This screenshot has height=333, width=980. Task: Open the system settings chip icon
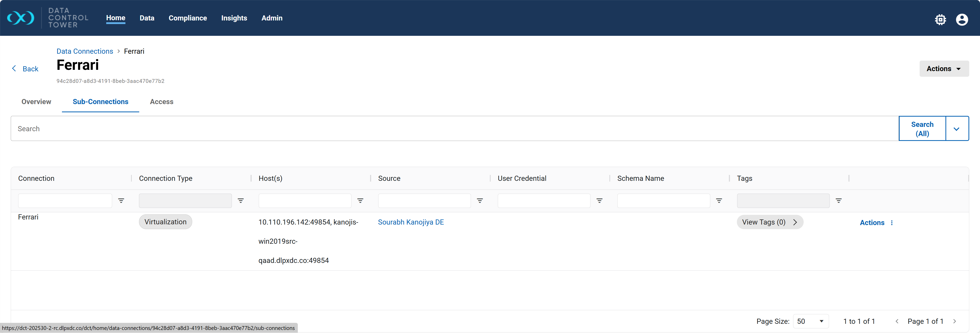pos(940,19)
